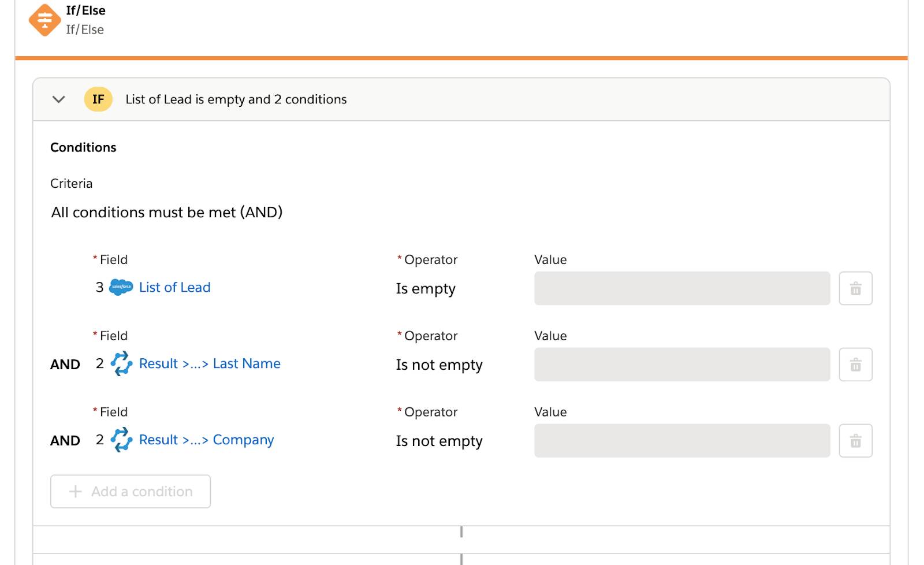Open the Result > Last Name field link
Screen dimensions: 924x565
click(x=210, y=363)
